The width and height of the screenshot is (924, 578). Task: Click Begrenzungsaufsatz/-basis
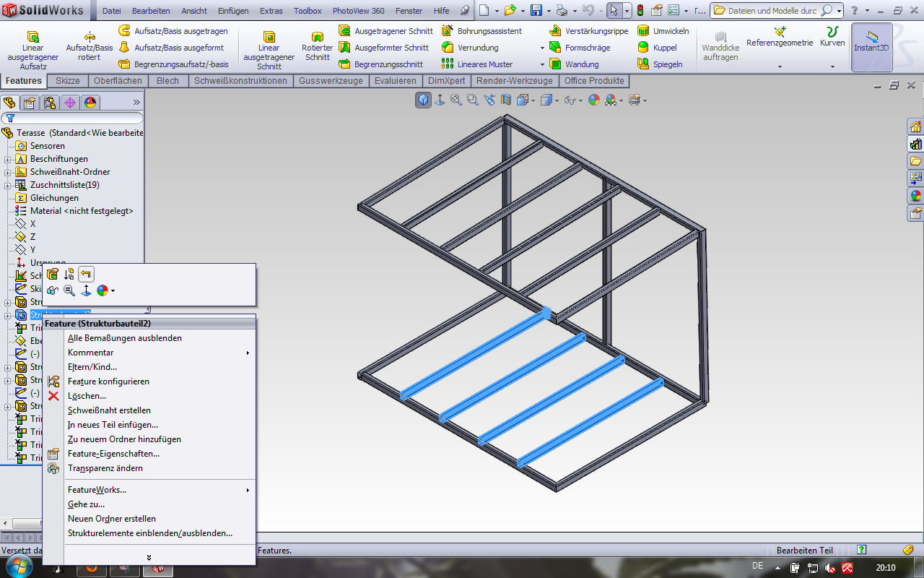pyautogui.click(x=173, y=64)
